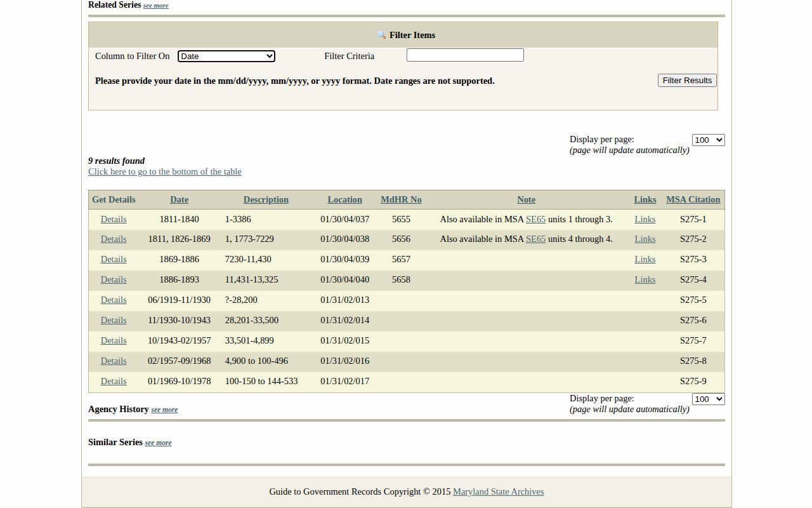Image resolution: width=812 pixels, height=508 pixels.
Task: Open the top Display per page dropdown
Action: [708, 140]
